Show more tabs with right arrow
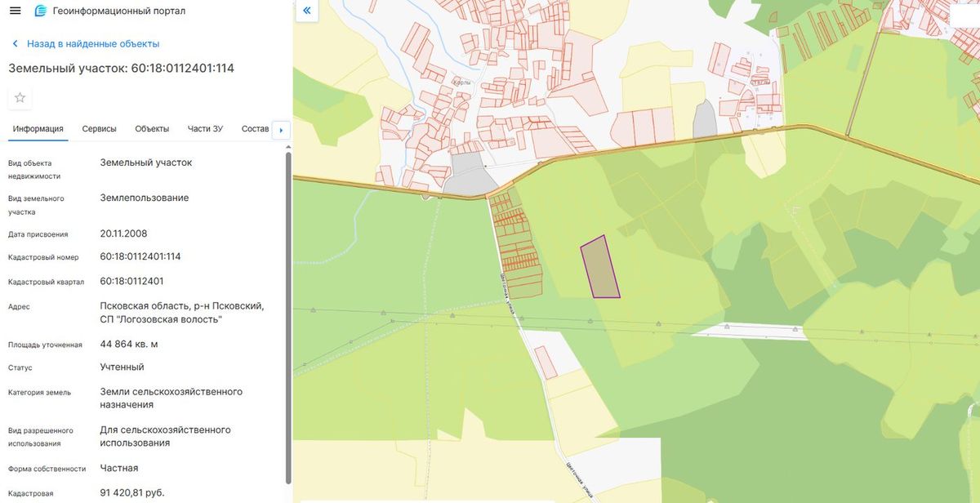This screenshot has height=503, width=980. 281,130
